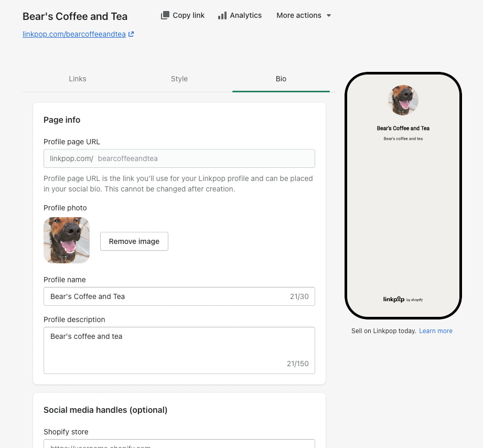This screenshot has height=448, width=483.
Task: Click the circular dog avatar in the phone preview
Action: tap(403, 100)
